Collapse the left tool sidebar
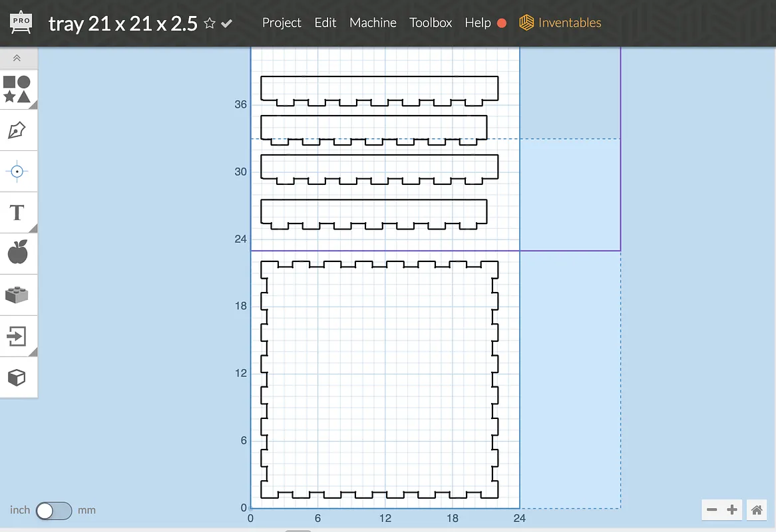This screenshot has width=776, height=532. [x=17, y=59]
